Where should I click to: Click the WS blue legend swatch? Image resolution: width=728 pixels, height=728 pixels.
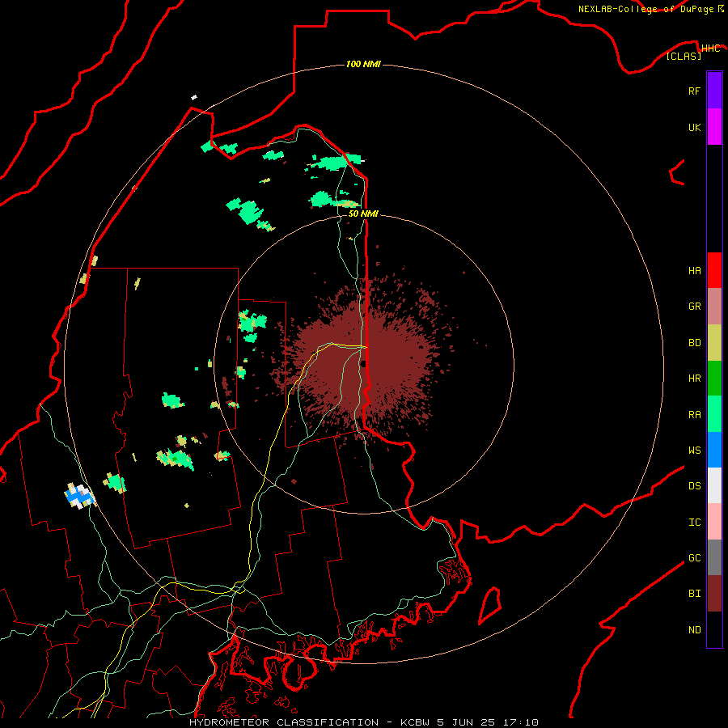[714, 450]
